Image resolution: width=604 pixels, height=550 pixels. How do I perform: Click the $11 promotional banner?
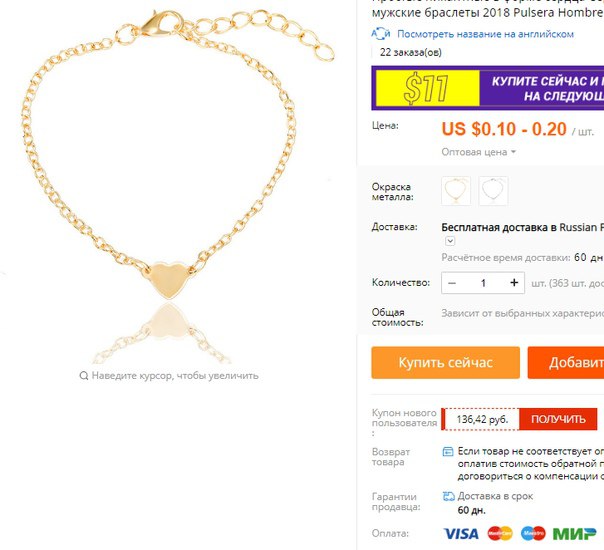pyautogui.click(x=488, y=88)
